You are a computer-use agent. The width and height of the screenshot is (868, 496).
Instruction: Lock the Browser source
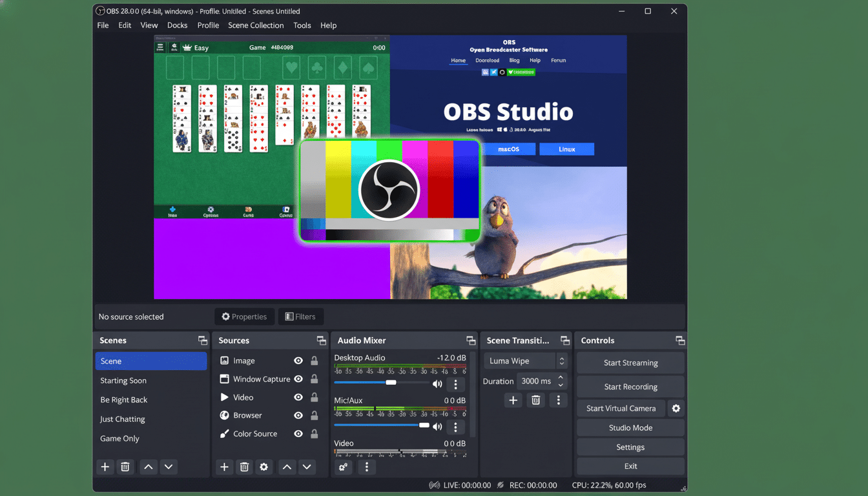pos(315,415)
